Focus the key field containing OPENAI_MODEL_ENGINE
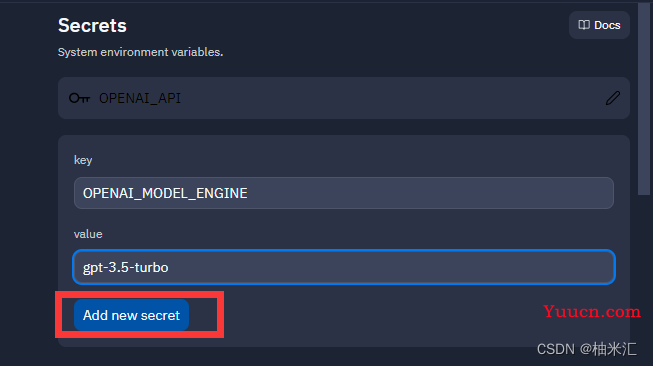Viewport: 653px width, 366px height. pyautogui.click(x=344, y=193)
